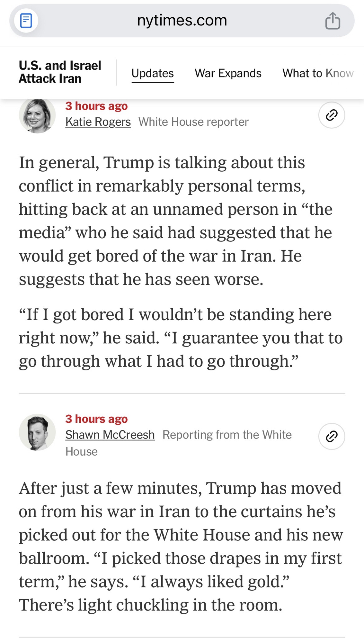Tap the paragraph starting "After just a few minutes"
364x643 pixels.
(181, 547)
